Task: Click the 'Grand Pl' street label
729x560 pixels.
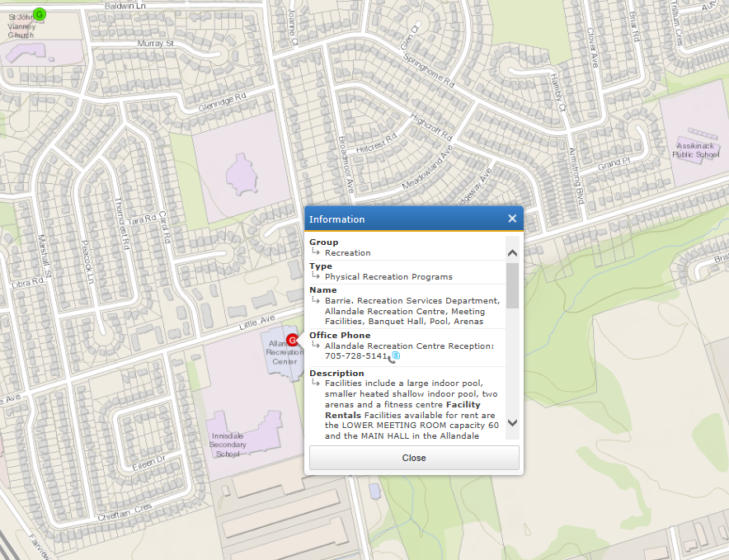Action: pyautogui.click(x=614, y=164)
